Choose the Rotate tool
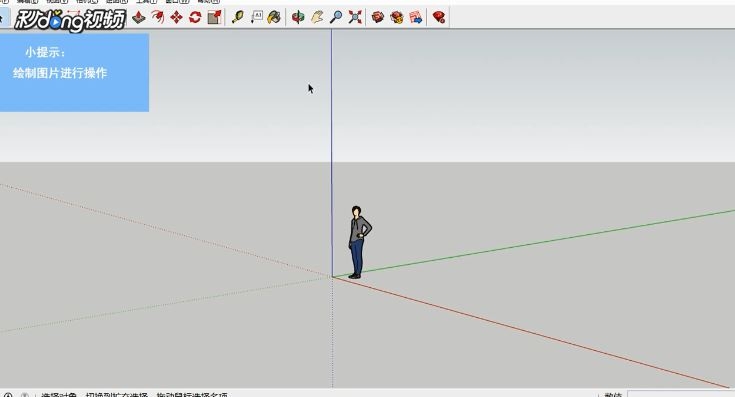The width and height of the screenshot is (735, 397). coord(195,18)
